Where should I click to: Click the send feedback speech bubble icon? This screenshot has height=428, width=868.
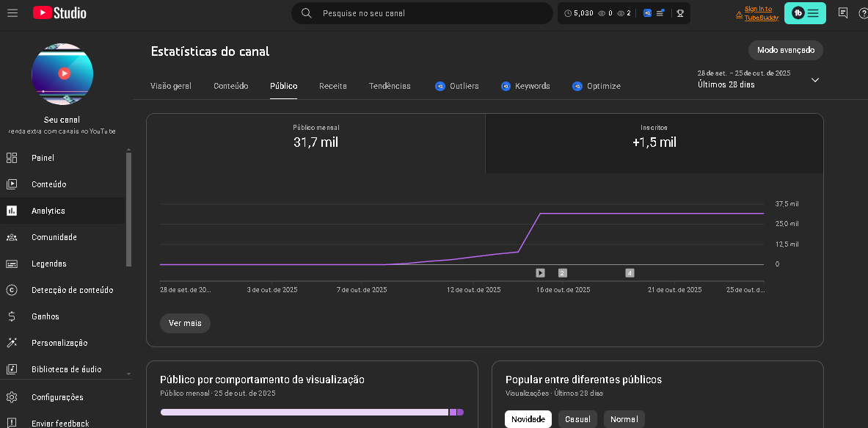(x=843, y=13)
